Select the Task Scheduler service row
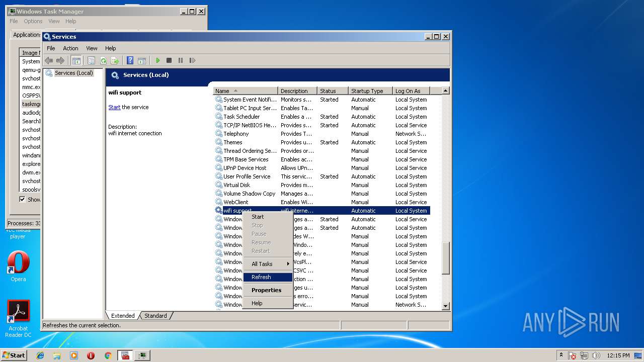 pos(322,117)
